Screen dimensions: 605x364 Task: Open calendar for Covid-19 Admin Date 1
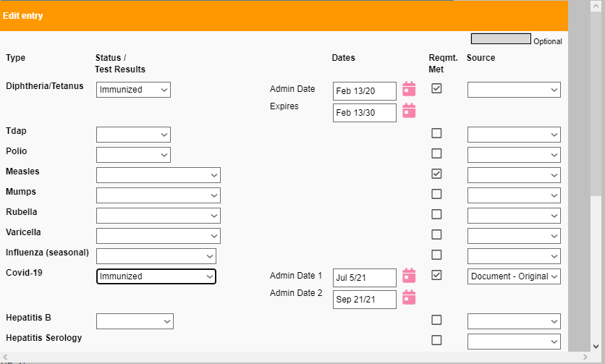click(x=409, y=276)
